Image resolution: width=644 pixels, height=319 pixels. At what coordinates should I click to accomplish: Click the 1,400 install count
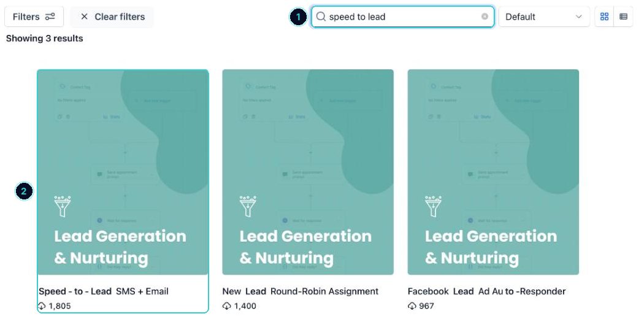coord(245,306)
